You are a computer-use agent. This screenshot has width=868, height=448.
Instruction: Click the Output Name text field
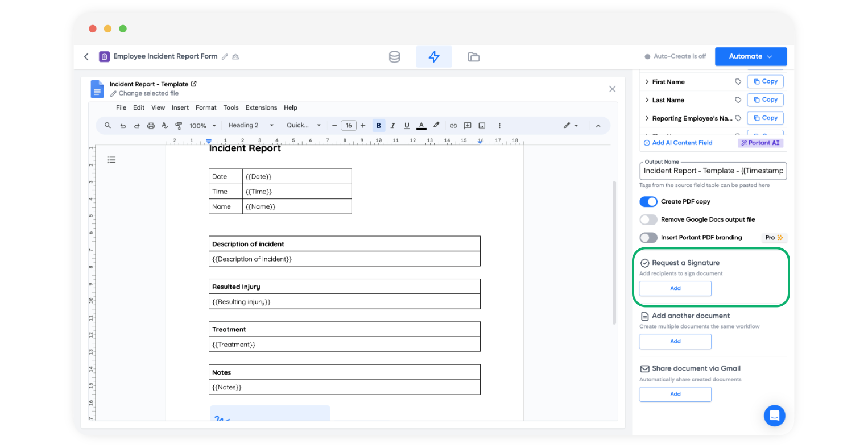click(x=713, y=171)
